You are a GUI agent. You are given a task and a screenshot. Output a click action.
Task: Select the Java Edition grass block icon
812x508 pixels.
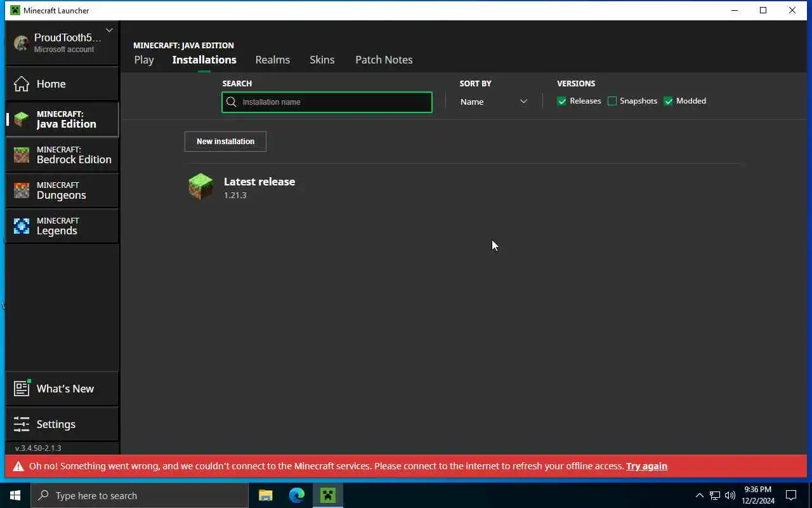[22, 119]
